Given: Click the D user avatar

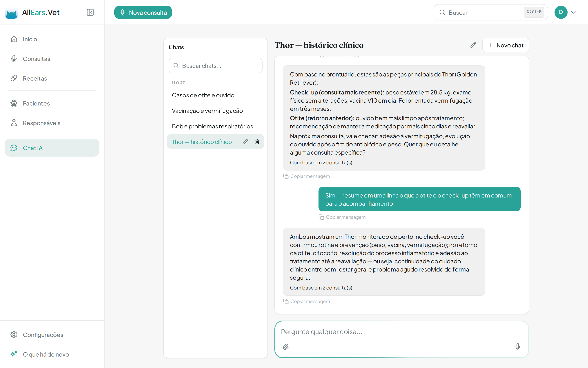Looking at the screenshot, I should [x=561, y=12].
